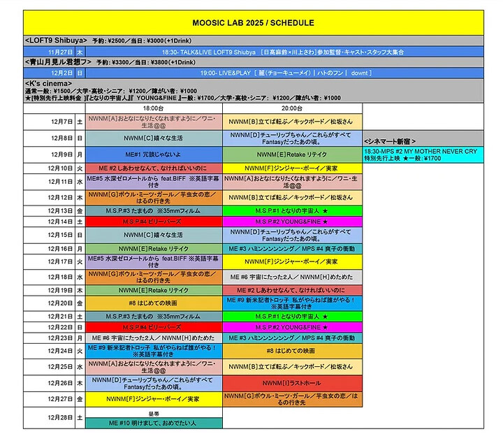The width and height of the screenshot is (503, 448).
Task: Click ME#5 水深ゼロメートルから in the 12月11日 row
Action: pos(154,182)
